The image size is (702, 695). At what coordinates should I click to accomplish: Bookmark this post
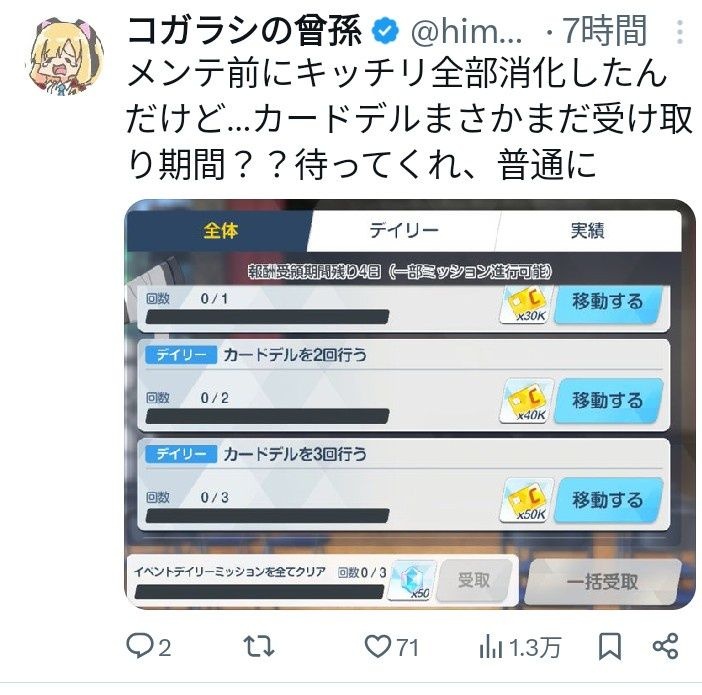[610, 647]
